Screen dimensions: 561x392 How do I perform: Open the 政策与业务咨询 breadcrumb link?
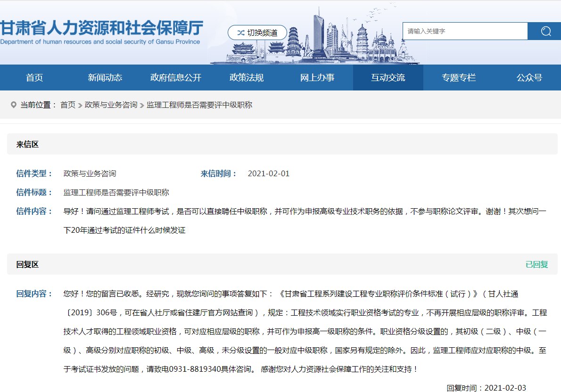click(x=111, y=105)
